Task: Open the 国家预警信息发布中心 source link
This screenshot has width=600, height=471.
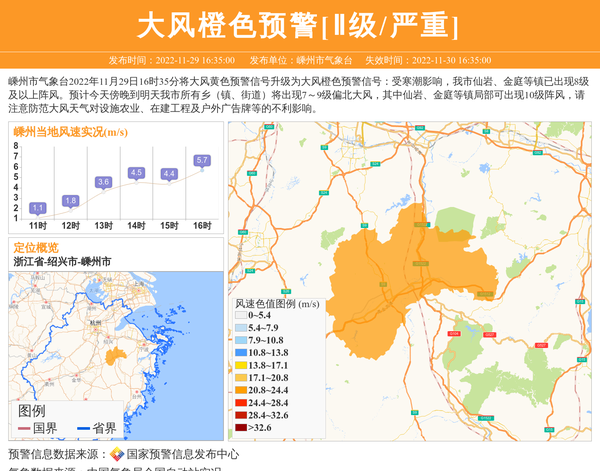Action: [x=182, y=454]
